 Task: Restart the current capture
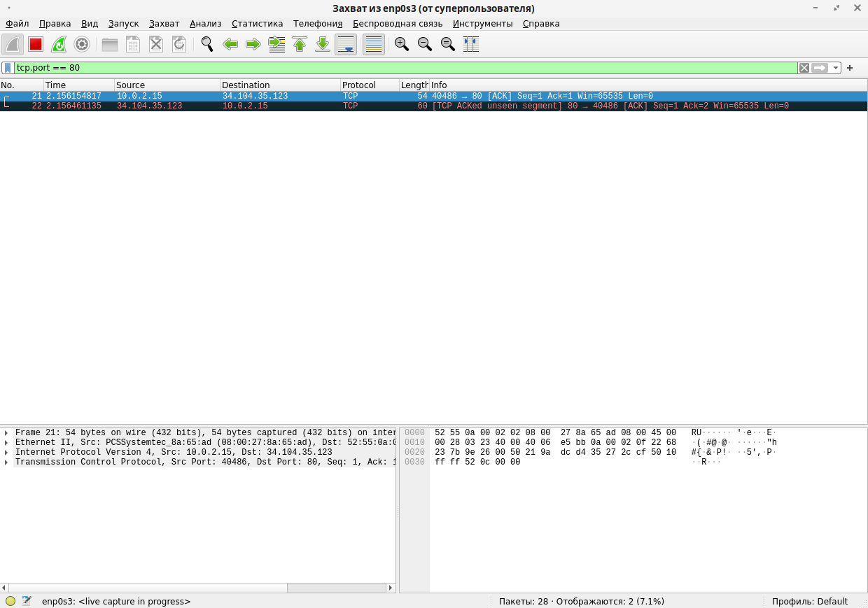click(59, 44)
